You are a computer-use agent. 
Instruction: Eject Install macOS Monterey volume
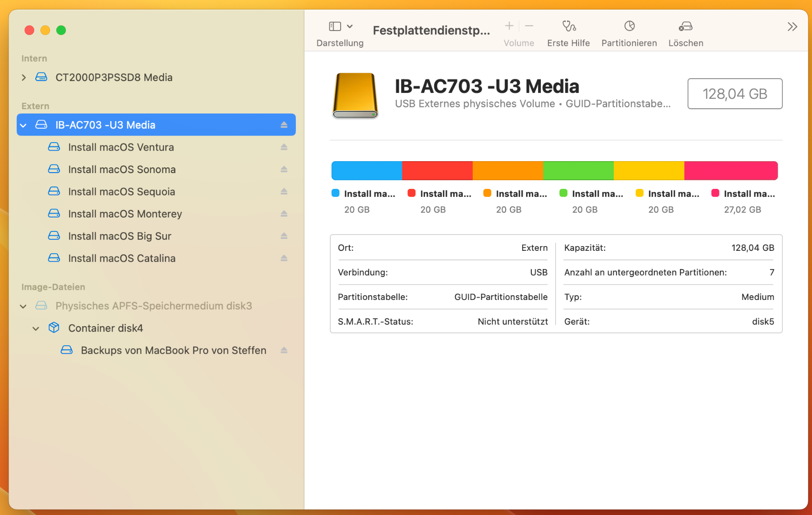284,214
